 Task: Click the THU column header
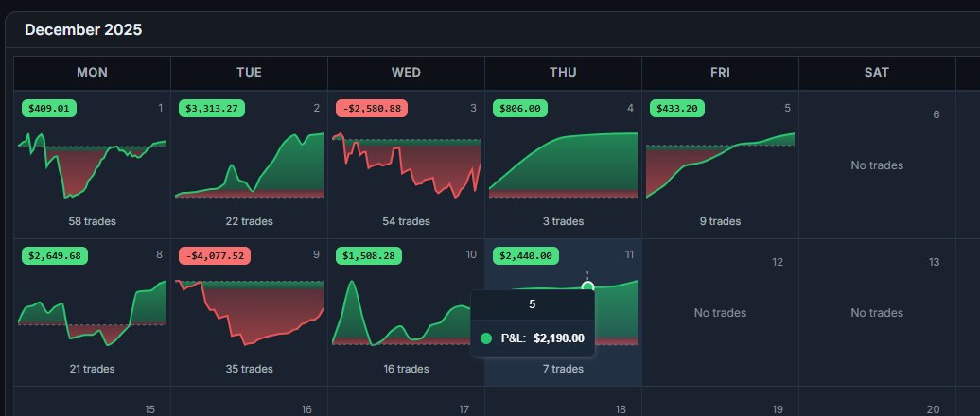tap(563, 73)
